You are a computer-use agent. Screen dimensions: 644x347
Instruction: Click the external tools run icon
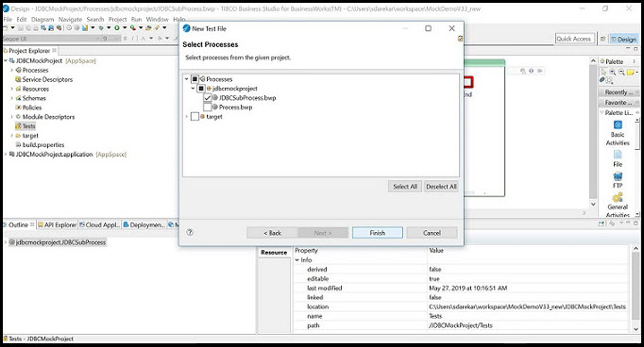(133, 28)
